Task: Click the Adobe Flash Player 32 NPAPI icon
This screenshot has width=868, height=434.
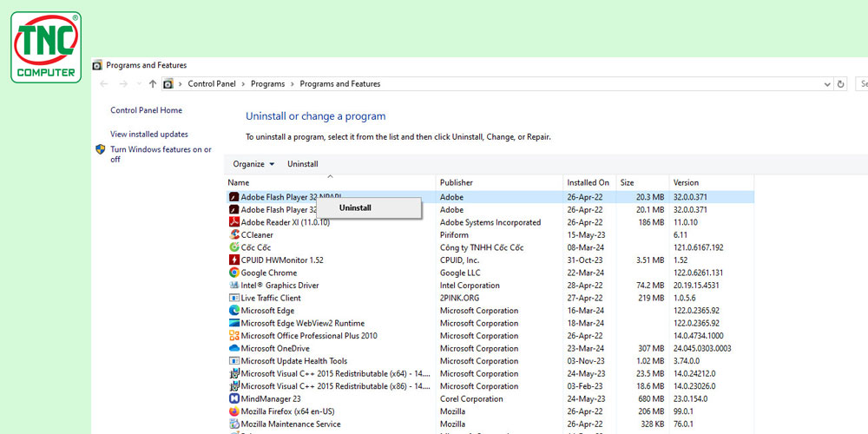Action: coord(233,197)
